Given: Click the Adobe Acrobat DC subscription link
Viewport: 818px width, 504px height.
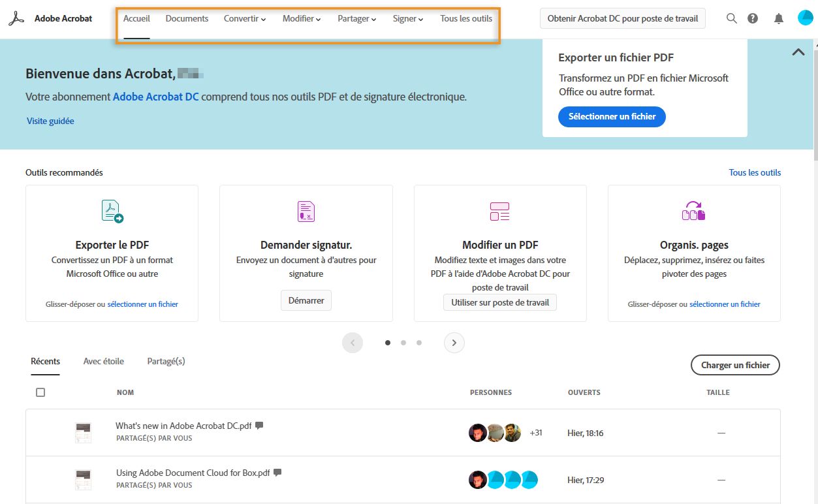Looking at the screenshot, I should pos(156,97).
